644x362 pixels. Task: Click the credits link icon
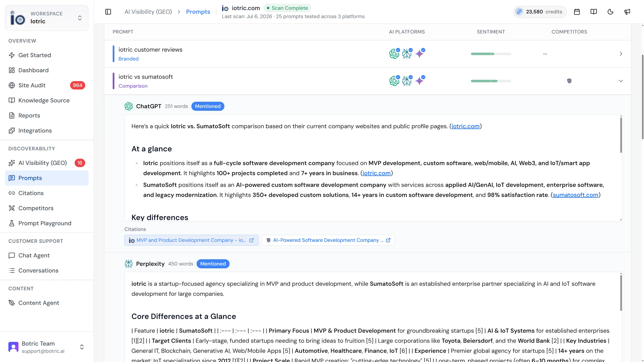click(x=519, y=12)
